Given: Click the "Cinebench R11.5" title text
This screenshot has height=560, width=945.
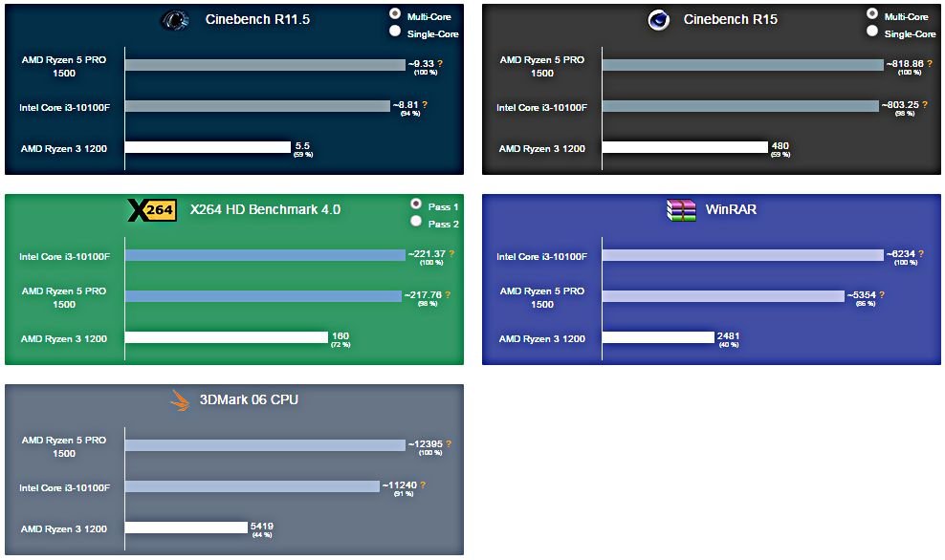Looking at the screenshot, I should click(x=257, y=19).
